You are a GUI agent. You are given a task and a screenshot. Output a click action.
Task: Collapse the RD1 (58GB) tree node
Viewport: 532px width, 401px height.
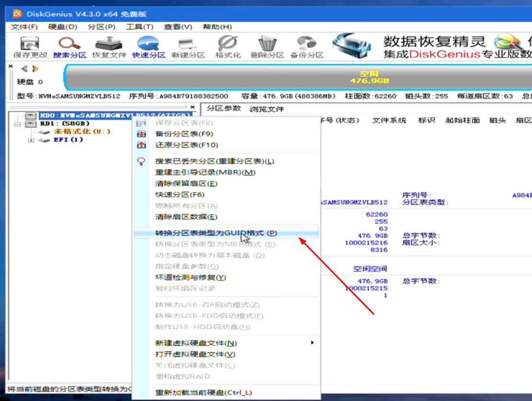tap(18, 124)
